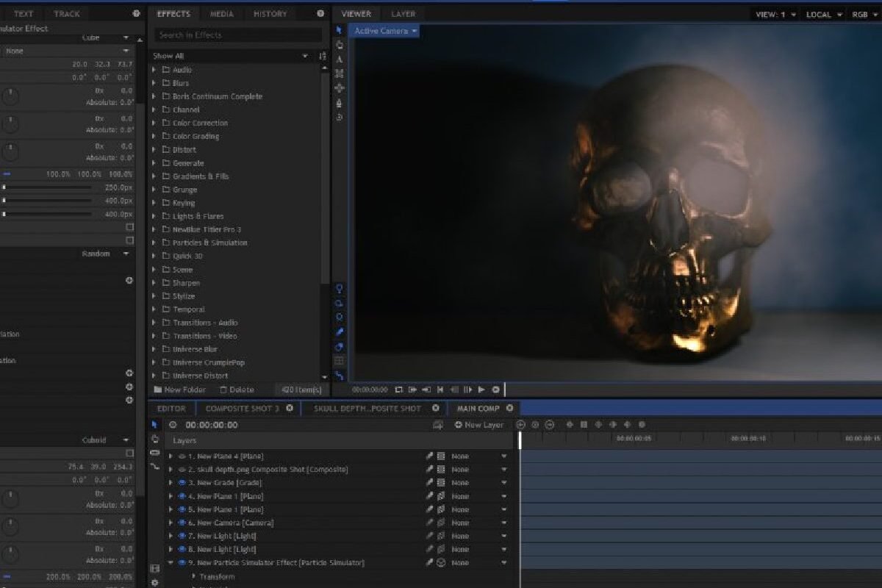Hide the New Grade layer
This screenshot has height=588, width=882.
[x=182, y=483]
